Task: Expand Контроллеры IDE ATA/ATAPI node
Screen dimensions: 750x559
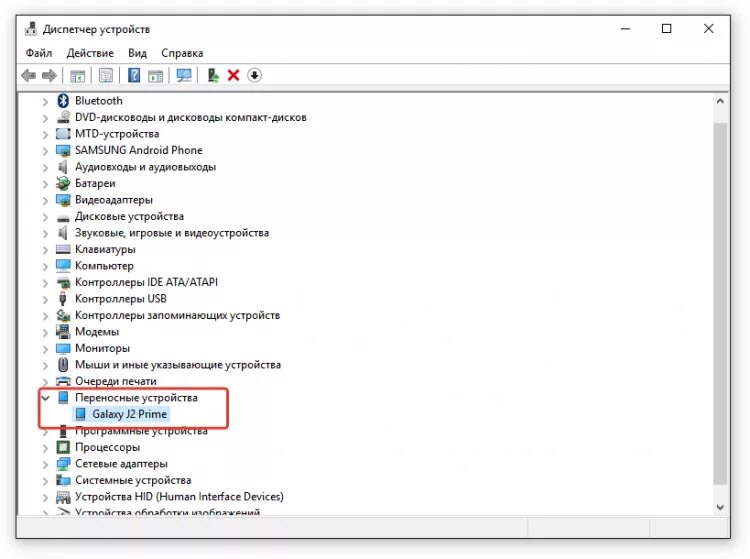Action: coord(45,283)
